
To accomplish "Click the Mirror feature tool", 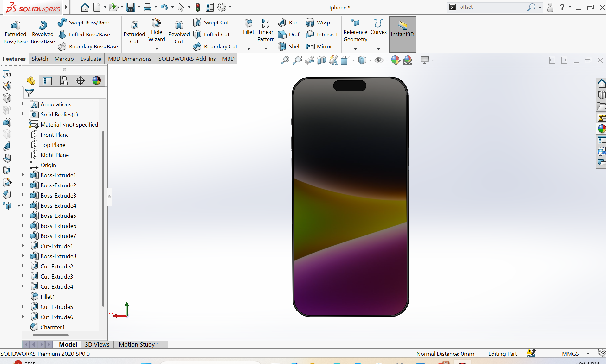I will (319, 47).
